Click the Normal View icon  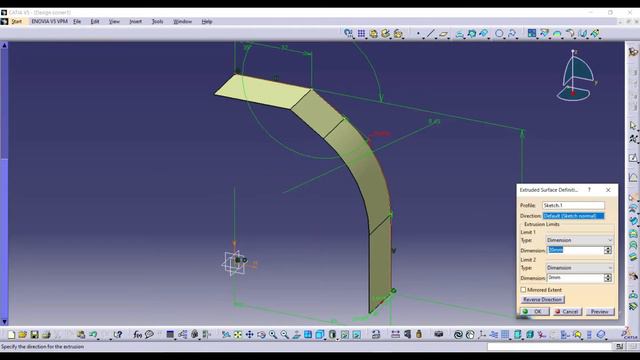pyautogui.click(x=296, y=335)
